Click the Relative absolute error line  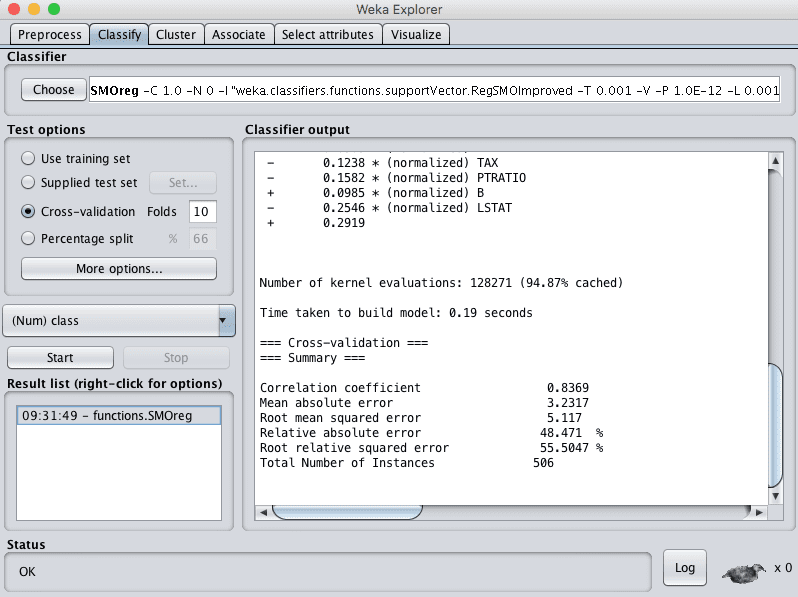point(431,433)
